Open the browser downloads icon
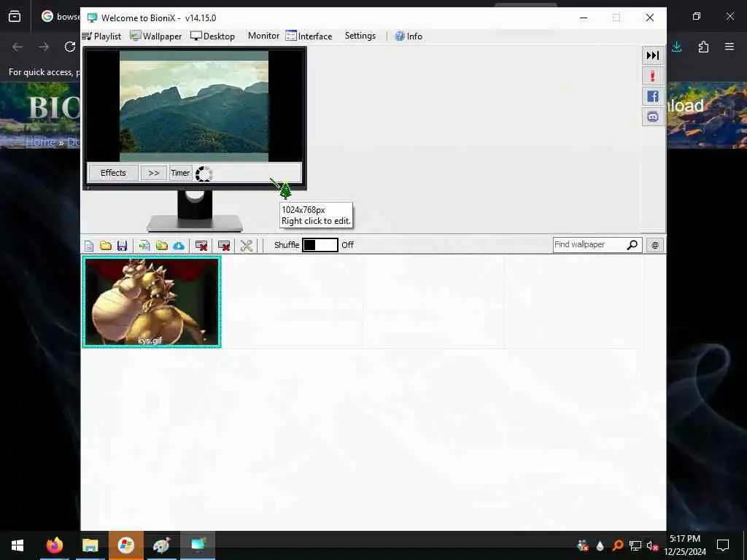 (677, 47)
